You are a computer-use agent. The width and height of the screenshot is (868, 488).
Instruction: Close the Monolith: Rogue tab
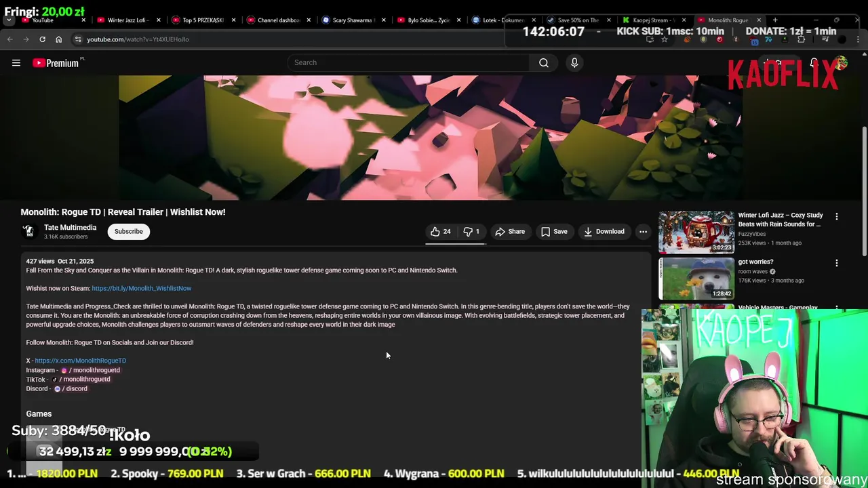759,20
